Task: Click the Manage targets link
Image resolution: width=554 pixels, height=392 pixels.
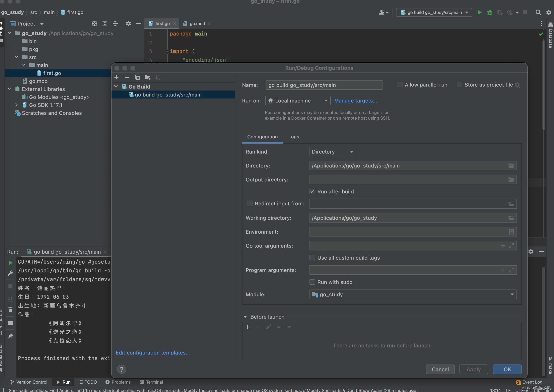Action: click(x=355, y=101)
